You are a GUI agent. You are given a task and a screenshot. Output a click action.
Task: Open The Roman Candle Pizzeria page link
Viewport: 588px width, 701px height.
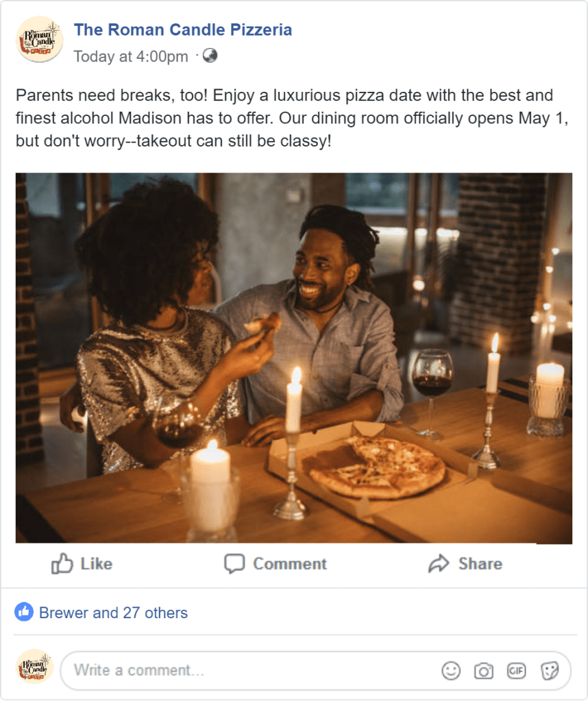coord(183,29)
